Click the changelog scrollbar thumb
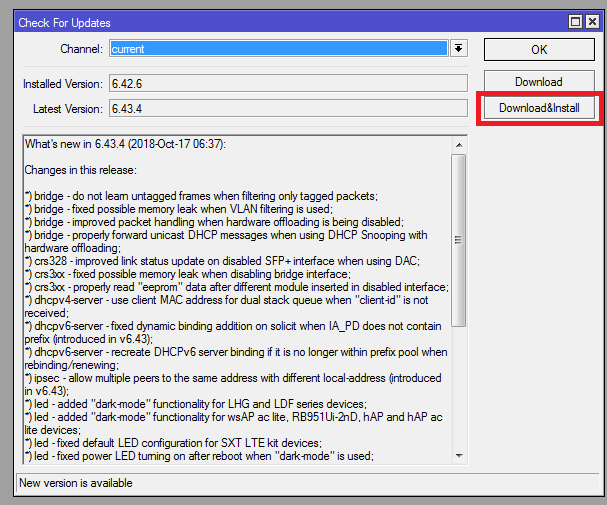The height and width of the screenshot is (505, 607). pyautogui.click(x=459, y=240)
